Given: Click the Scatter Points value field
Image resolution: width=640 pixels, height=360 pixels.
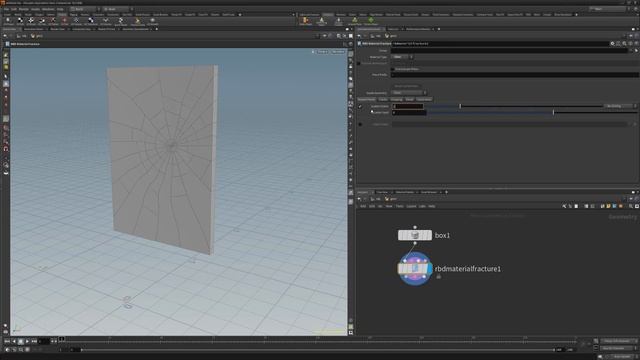Looking at the screenshot, I should click(x=408, y=106).
